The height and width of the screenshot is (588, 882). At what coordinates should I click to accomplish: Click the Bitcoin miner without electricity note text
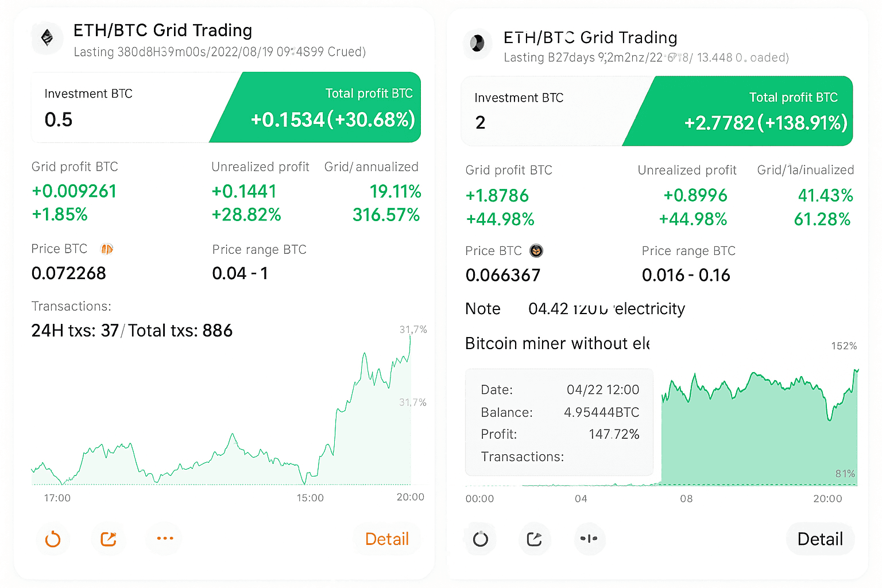coord(557,343)
